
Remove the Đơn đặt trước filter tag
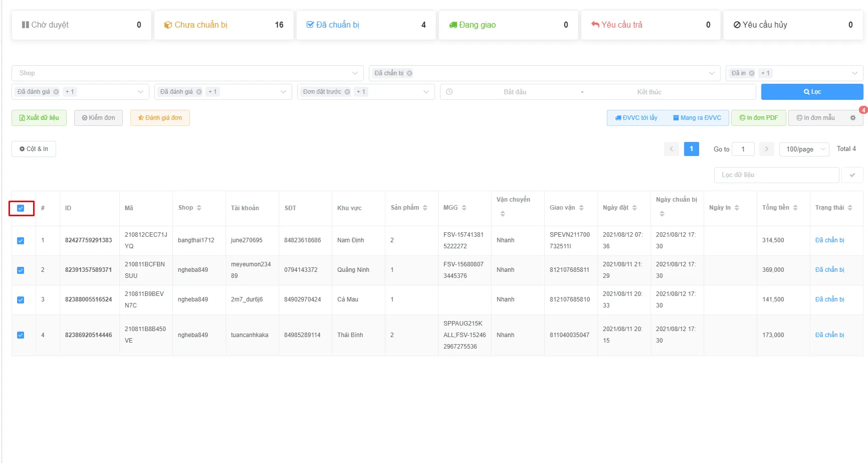point(347,92)
